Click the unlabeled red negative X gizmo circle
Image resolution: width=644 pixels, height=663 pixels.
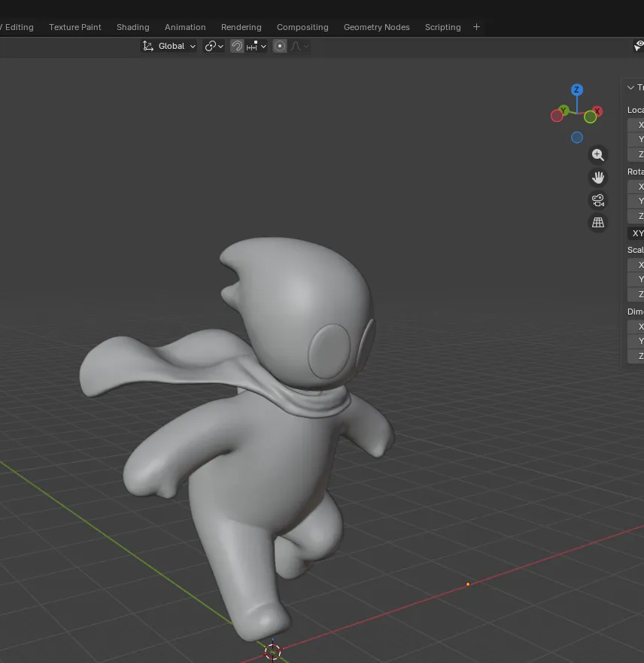[x=557, y=116]
